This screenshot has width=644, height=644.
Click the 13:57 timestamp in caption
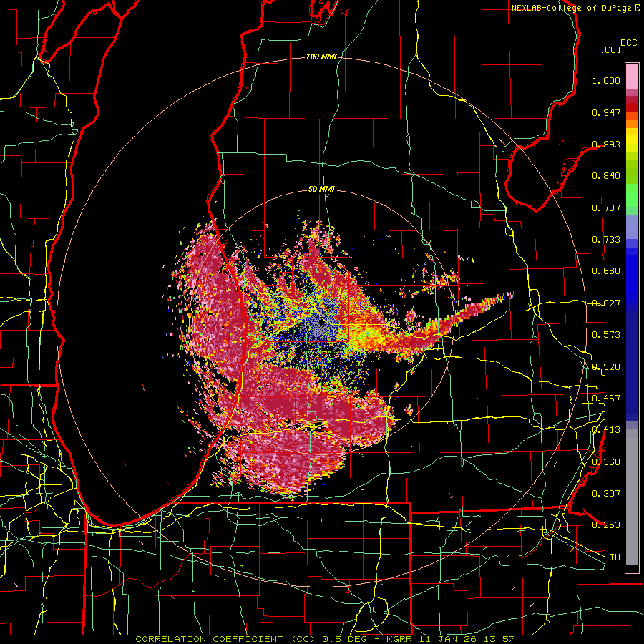tap(499, 639)
